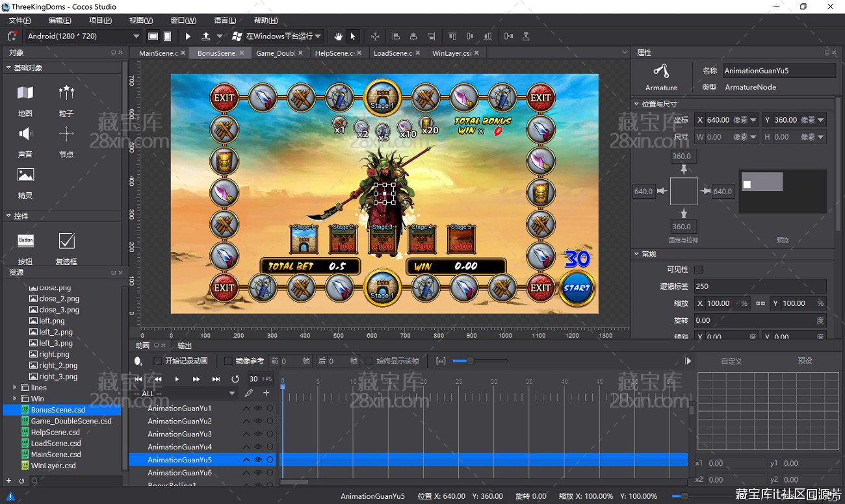Collapse the 控件 section

pyautogui.click(x=8, y=216)
